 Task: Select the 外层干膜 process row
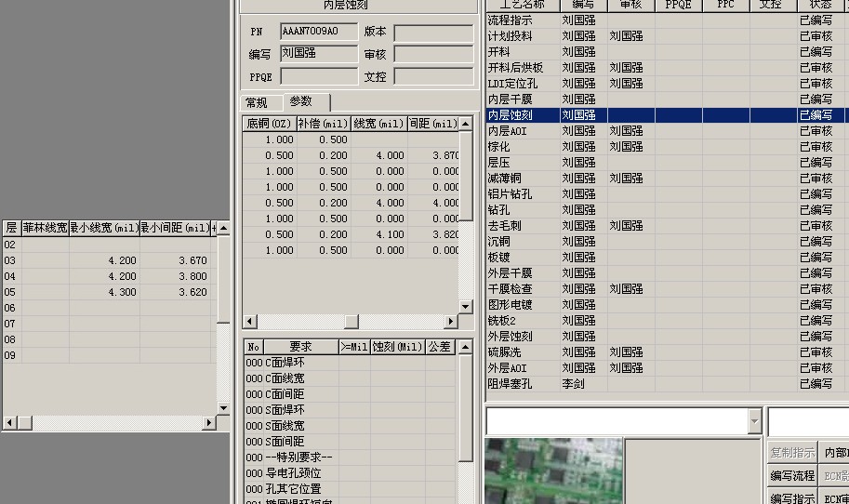pyautogui.click(x=668, y=272)
